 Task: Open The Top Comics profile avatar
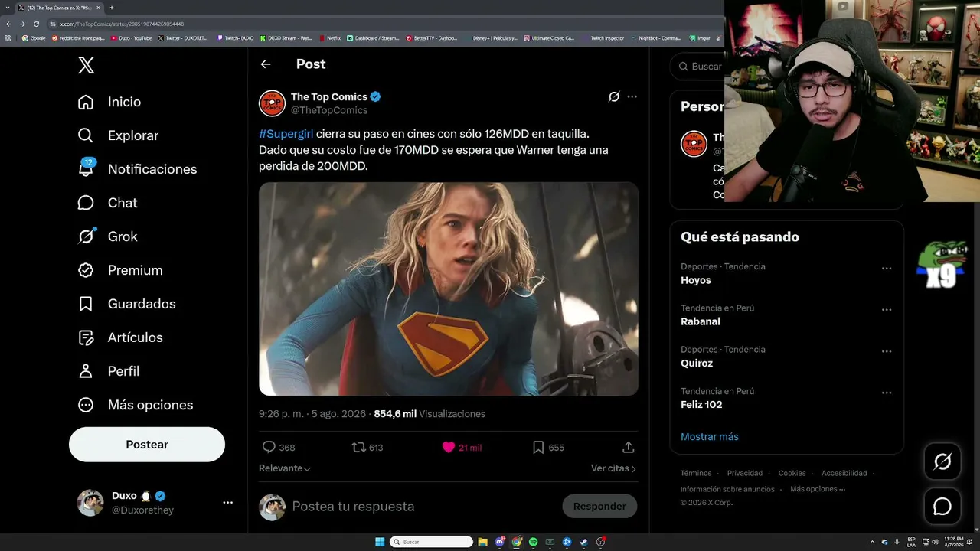272,103
